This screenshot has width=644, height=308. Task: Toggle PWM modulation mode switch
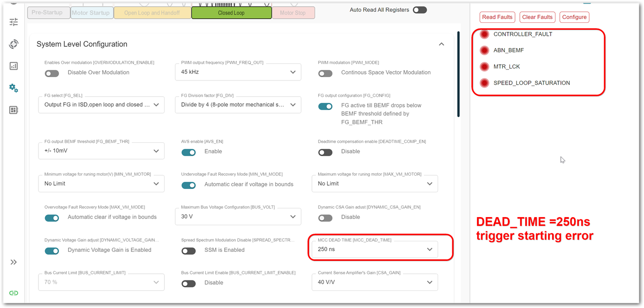(x=325, y=73)
